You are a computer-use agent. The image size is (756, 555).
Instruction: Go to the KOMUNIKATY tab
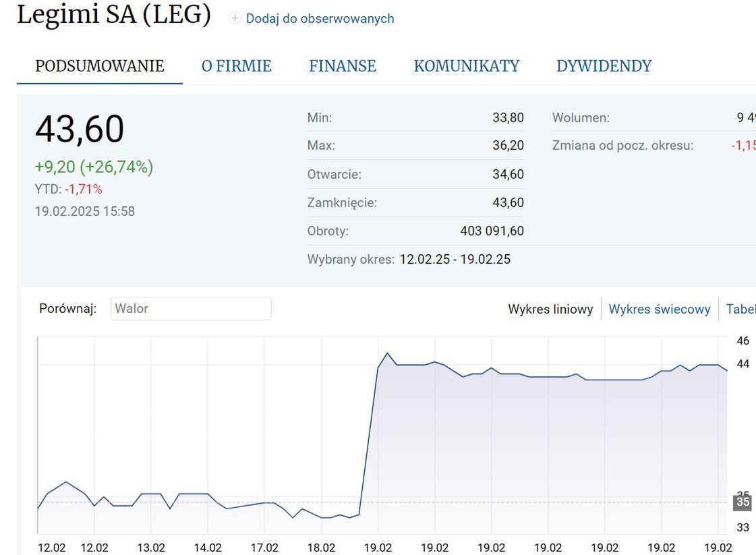[467, 66]
